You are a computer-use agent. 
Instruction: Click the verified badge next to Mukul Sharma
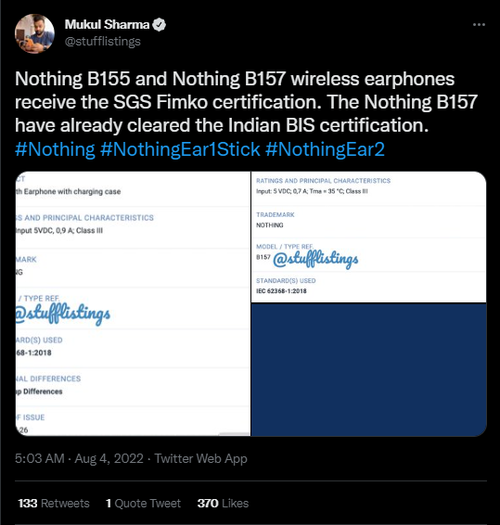159,25
